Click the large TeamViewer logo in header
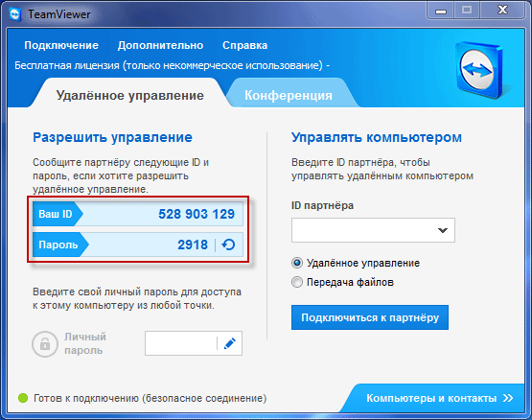Screen dimensions: 532x420 (x=480, y=70)
